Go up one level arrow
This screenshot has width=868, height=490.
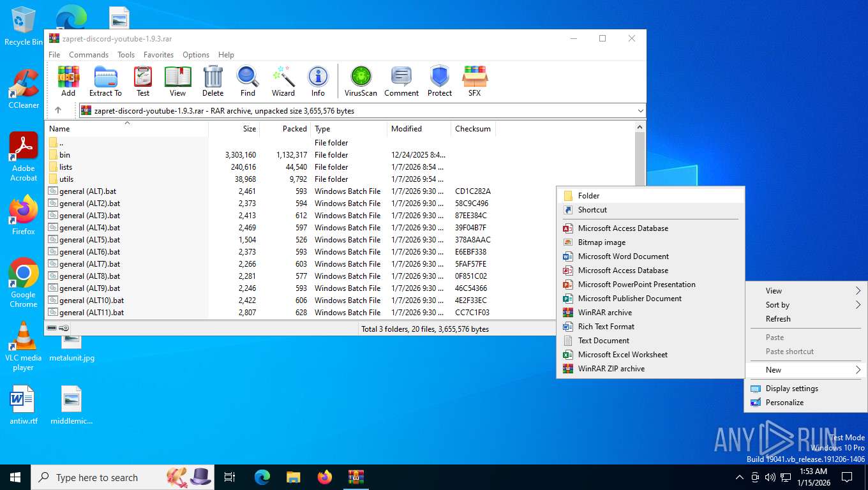pos(58,110)
